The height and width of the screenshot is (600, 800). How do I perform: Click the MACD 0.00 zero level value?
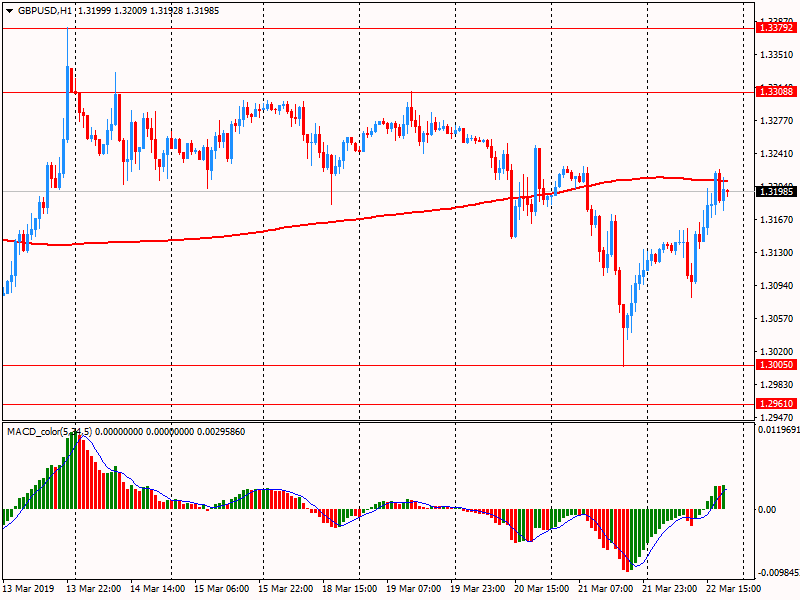(x=768, y=510)
